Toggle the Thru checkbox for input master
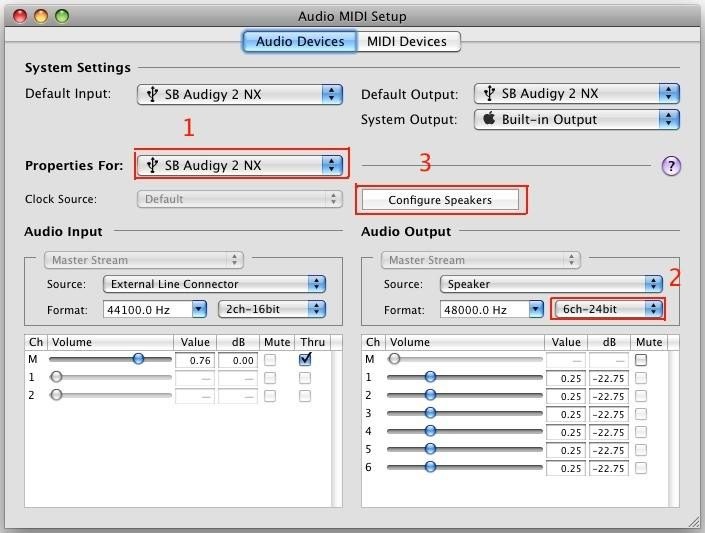705x533 pixels. pyautogui.click(x=305, y=359)
